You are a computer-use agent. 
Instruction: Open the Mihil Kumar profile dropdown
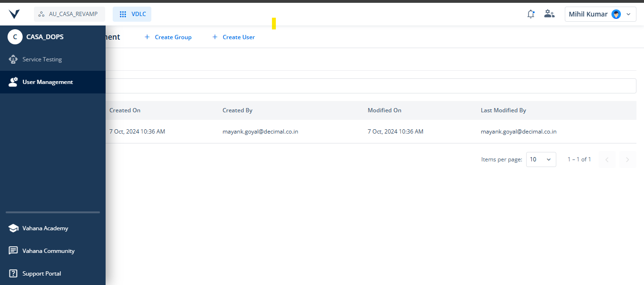click(601, 14)
